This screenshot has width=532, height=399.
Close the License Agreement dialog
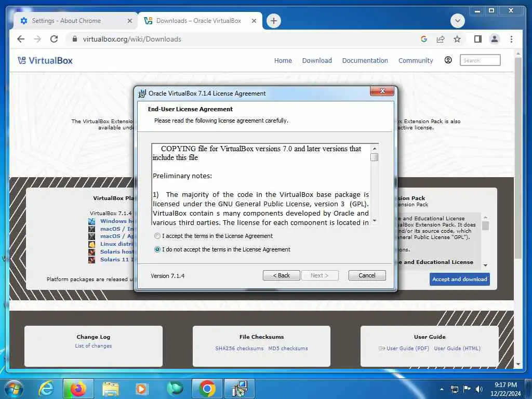tap(382, 91)
